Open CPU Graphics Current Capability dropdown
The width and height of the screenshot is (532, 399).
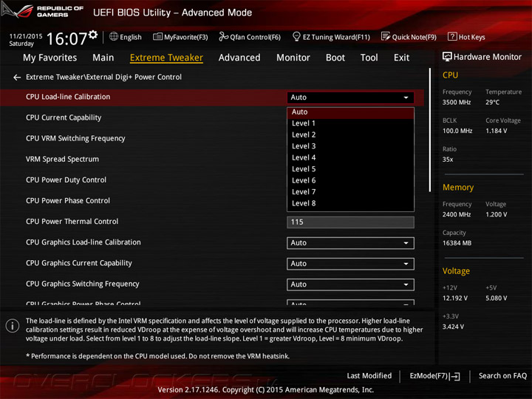(350, 264)
